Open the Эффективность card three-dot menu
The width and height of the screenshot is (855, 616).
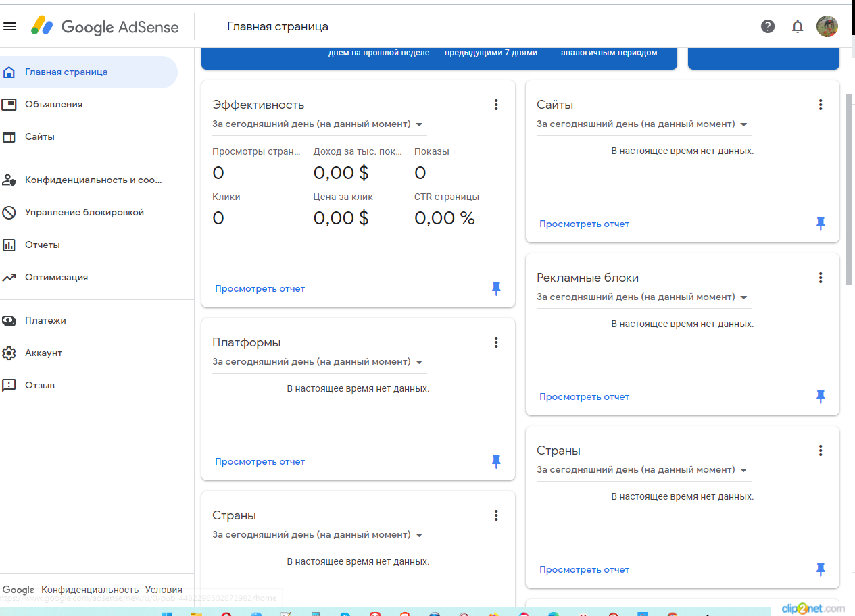tap(496, 105)
